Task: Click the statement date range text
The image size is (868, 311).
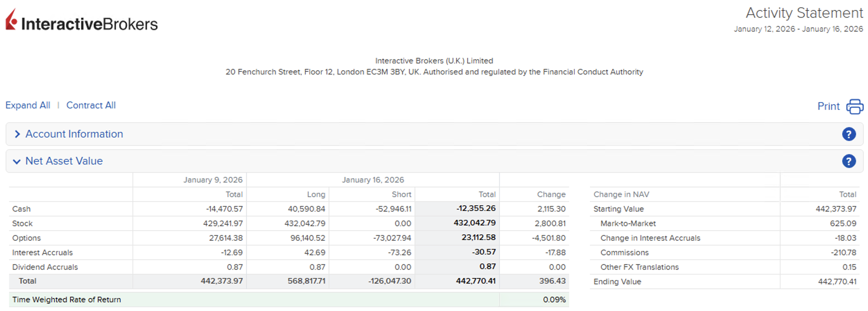Action: [x=798, y=29]
